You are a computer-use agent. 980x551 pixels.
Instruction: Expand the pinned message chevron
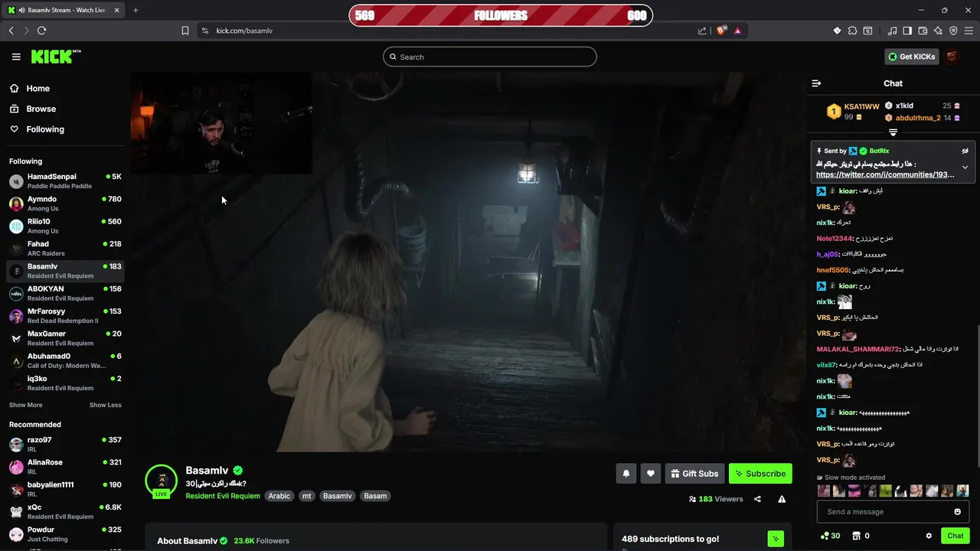[965, 167]
